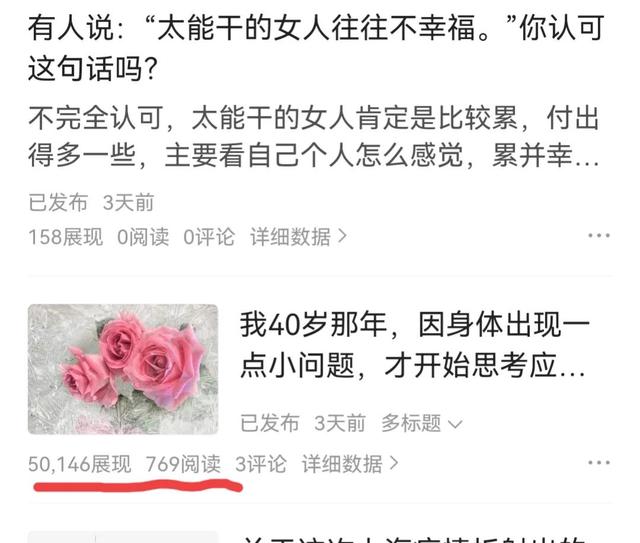640x543 pixels.
Task: Click the 已发布 status of rose article
Action: point(269,423)
